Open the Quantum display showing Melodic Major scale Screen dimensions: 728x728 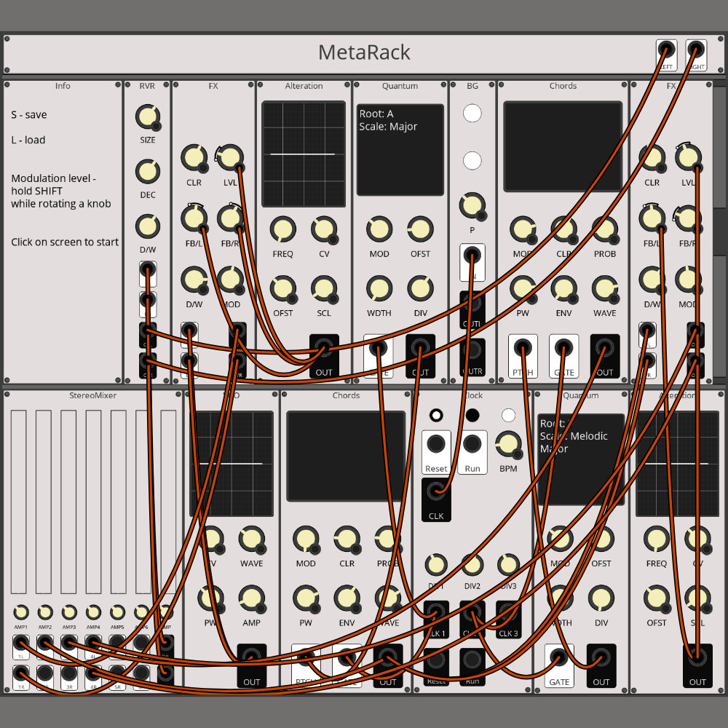coord(580,459)
